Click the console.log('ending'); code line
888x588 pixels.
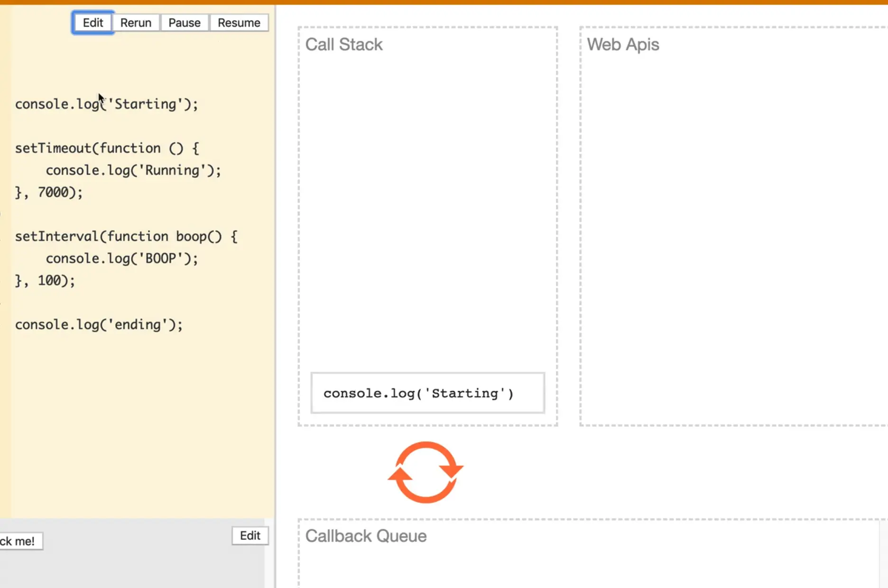coord(99,325)
